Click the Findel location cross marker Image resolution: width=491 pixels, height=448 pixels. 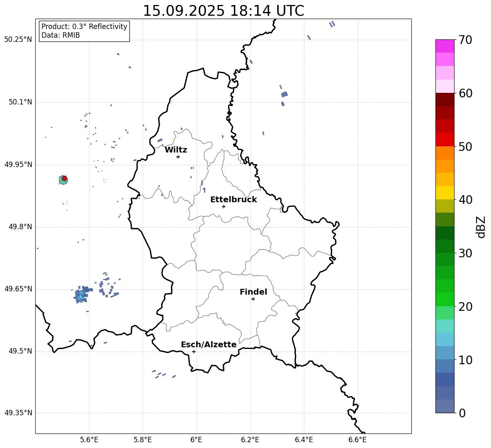coord(253,299)
